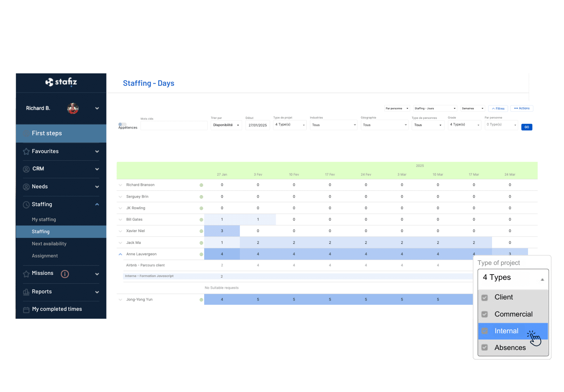Toggle the Internal checkbox
This screenshot has height=392, width=564.
485,331
